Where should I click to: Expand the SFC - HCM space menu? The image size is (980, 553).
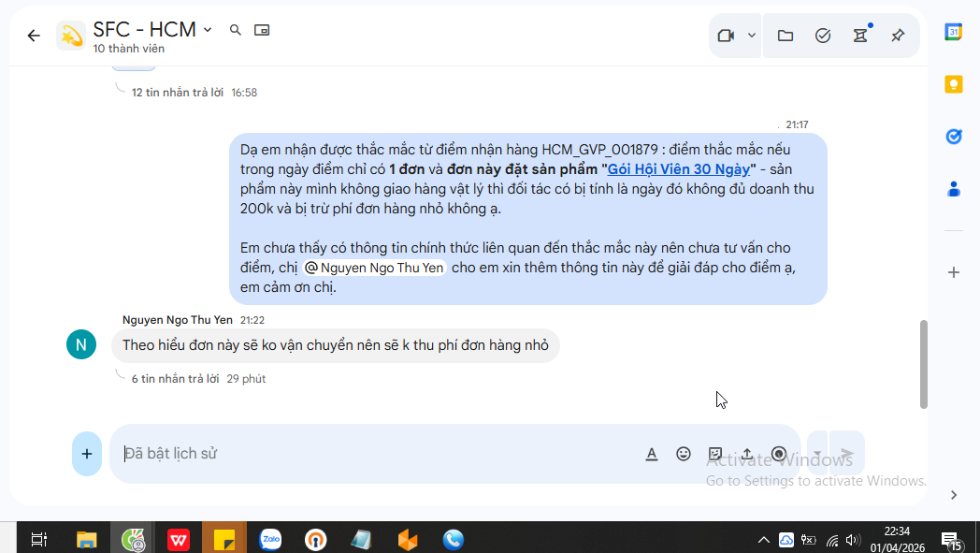point(208,29)
